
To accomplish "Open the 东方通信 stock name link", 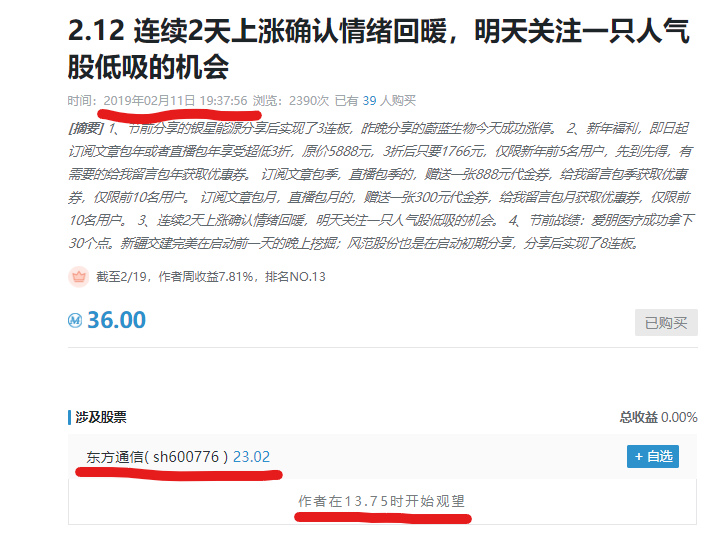I will click(114, 457).
